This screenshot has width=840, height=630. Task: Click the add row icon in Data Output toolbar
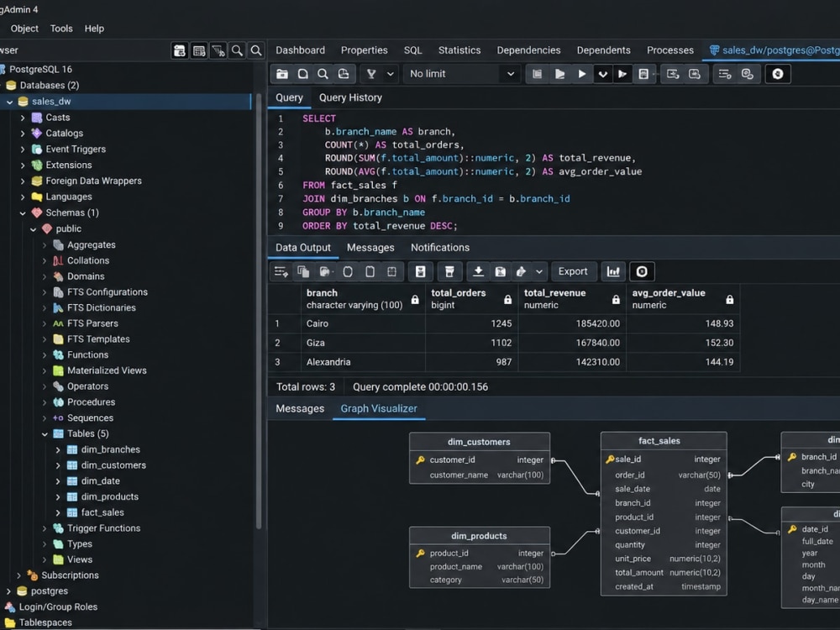281,271
